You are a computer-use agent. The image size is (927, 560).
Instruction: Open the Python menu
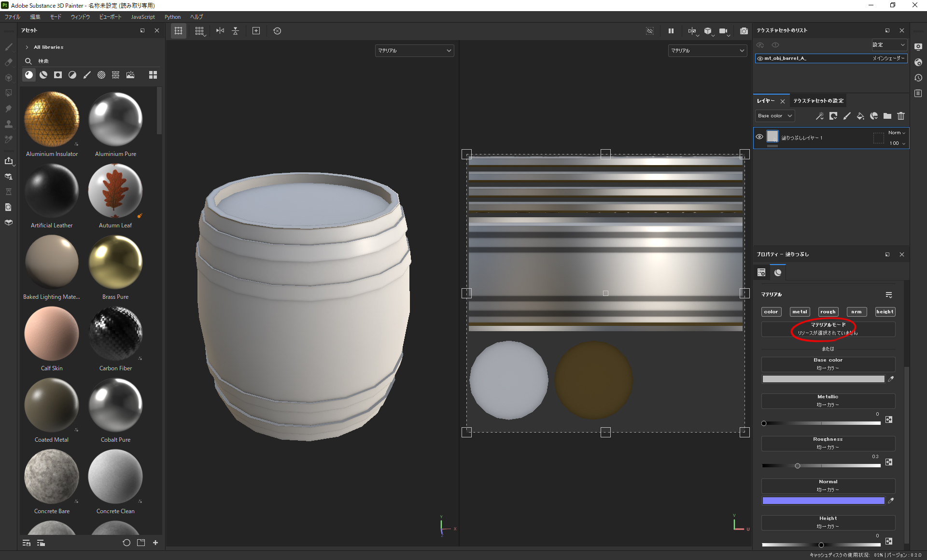(172, 17)
